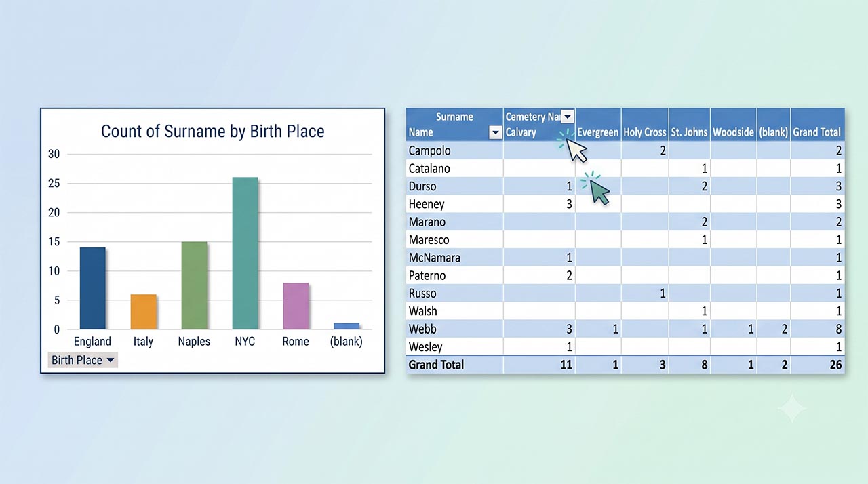The image size is (868, 484).
Task: Select the Marano row label
Action: point(427,222)
